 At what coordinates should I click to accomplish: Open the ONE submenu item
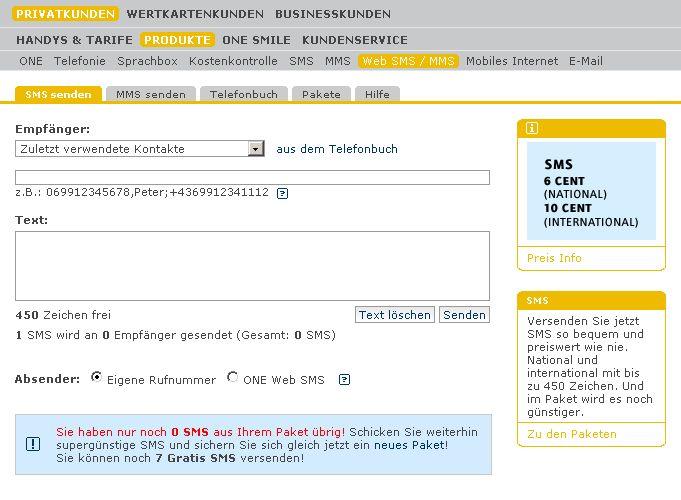click(31, 61)
